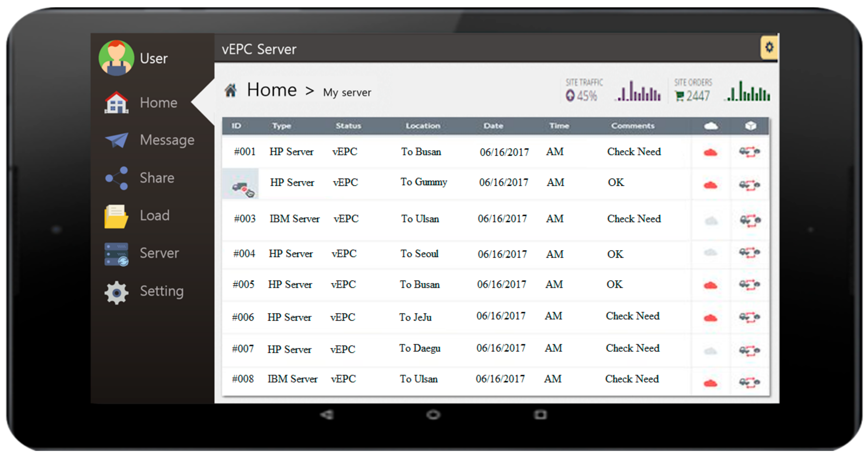Open Load in the sidebar

137,216
